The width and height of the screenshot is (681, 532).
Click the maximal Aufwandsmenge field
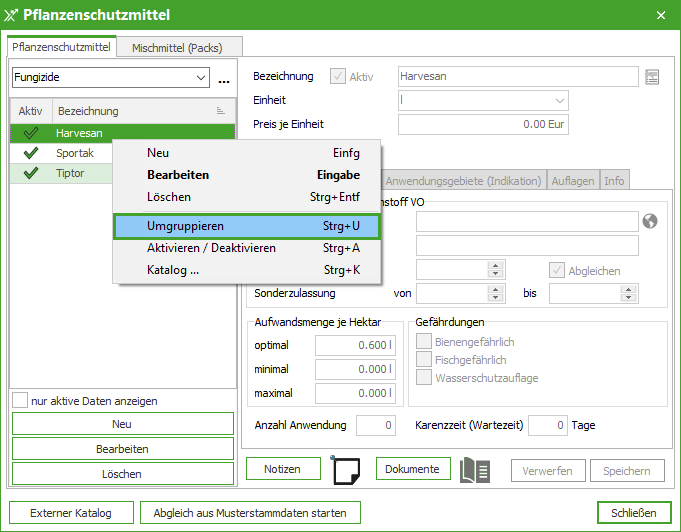[355, 393]
